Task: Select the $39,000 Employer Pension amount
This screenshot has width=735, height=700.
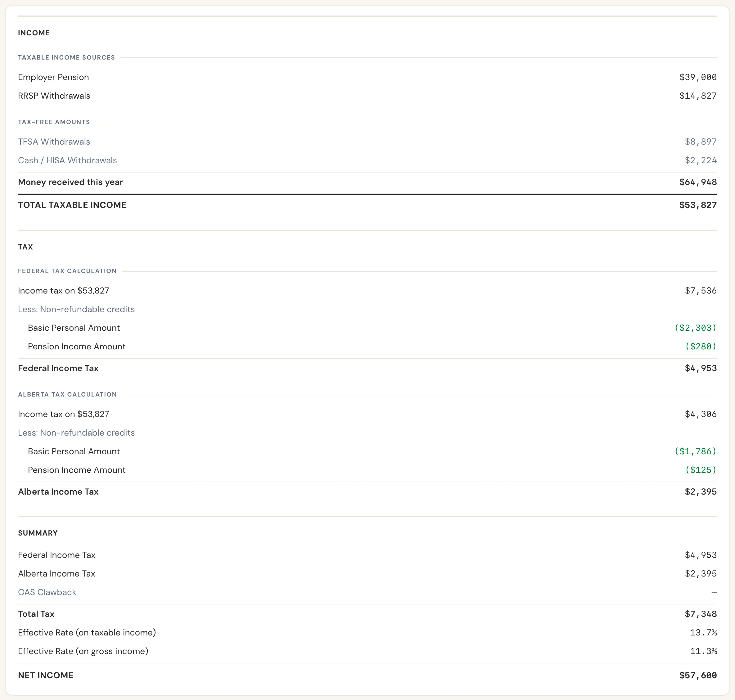Action: (x=698, y=77)
